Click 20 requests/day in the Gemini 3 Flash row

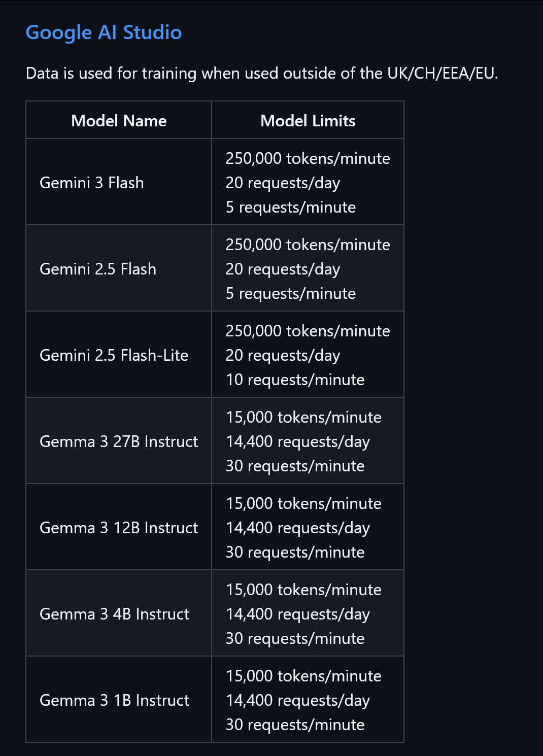tap(283, 183)
